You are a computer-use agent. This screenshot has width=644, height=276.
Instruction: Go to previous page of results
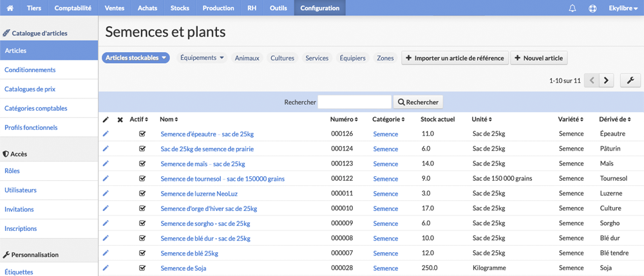click(x=592, y=80)
